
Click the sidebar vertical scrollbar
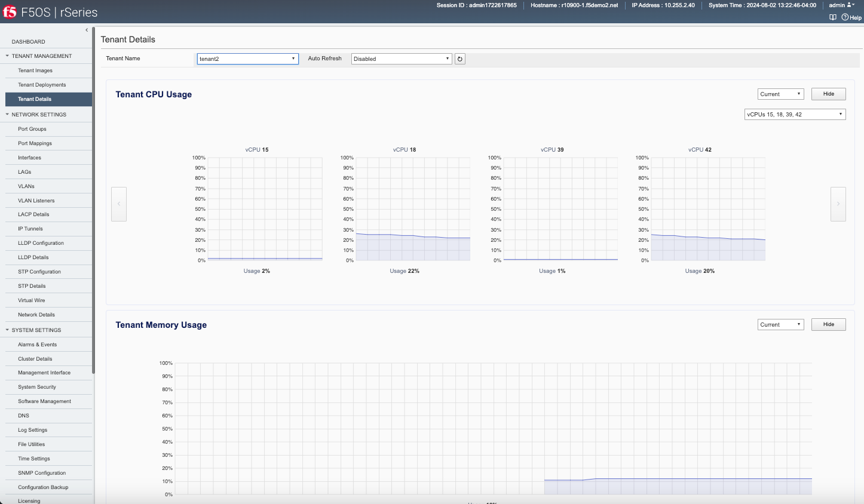click(94, 200)
